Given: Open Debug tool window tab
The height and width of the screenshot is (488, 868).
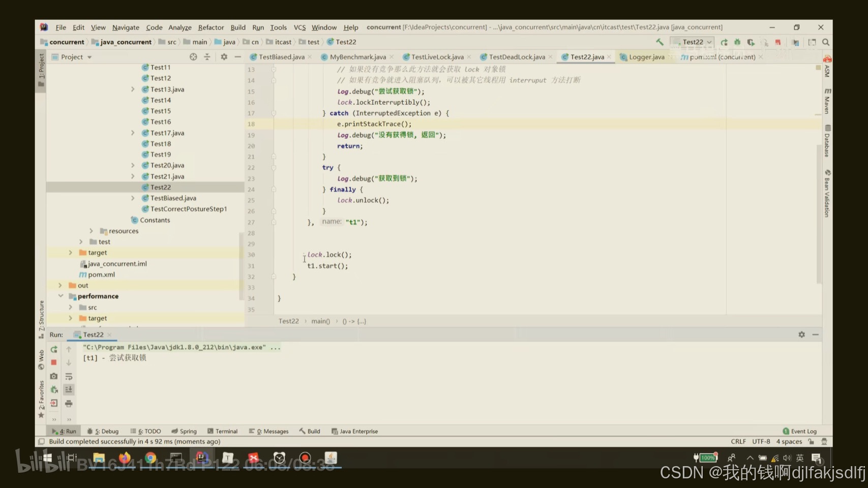Looking at the screenshot, I should [x=103, y=431].
